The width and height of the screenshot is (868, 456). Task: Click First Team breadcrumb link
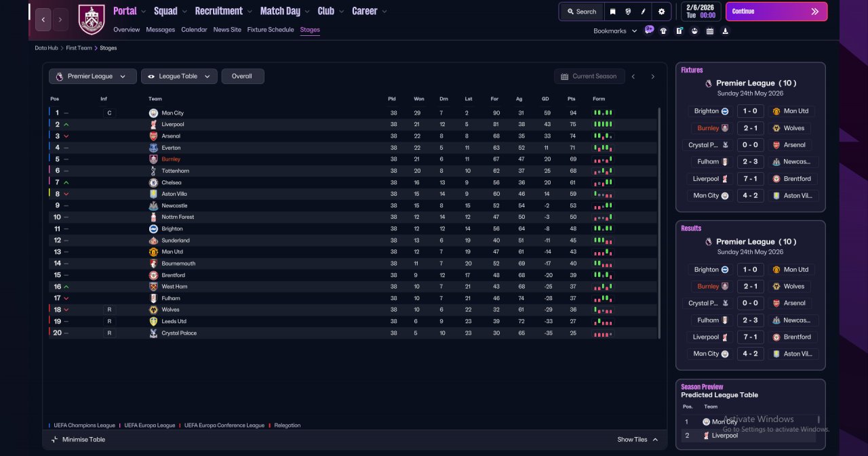click(79, 48)
